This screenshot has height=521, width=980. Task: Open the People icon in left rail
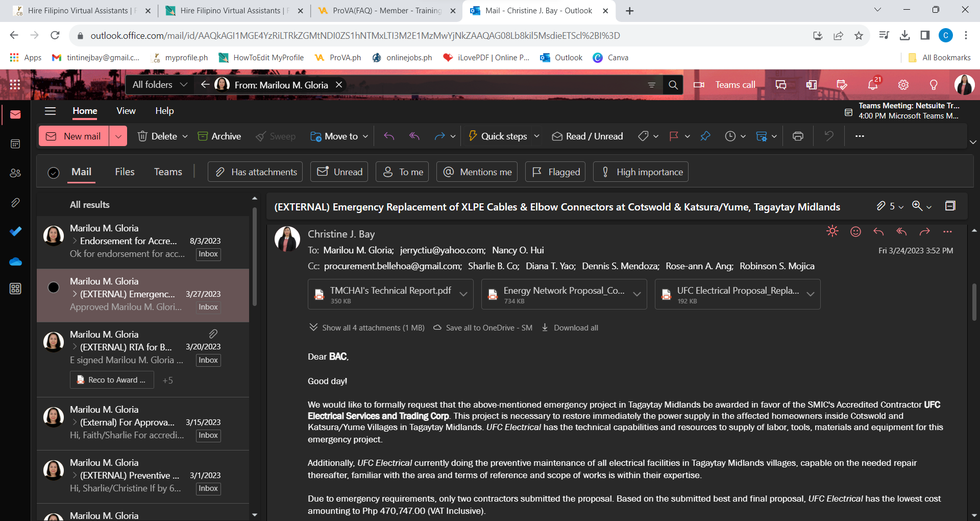tap(15, 173)
